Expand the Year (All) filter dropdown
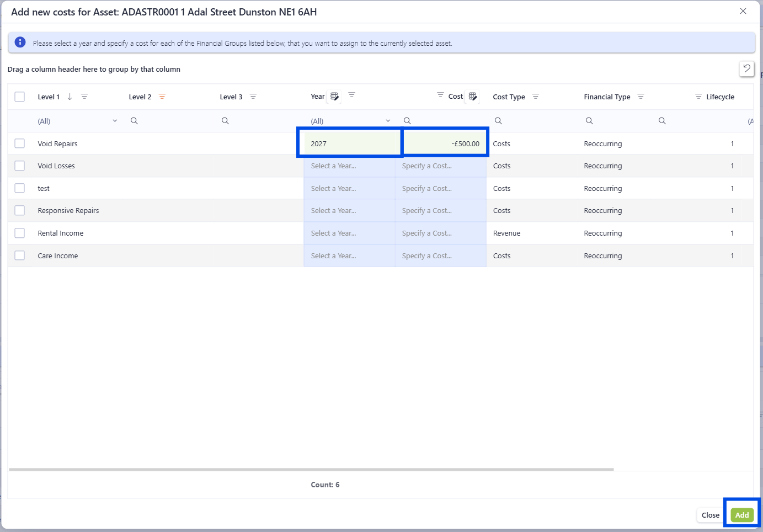Screen dimensions: 763x532 click(x=388, y=121)
